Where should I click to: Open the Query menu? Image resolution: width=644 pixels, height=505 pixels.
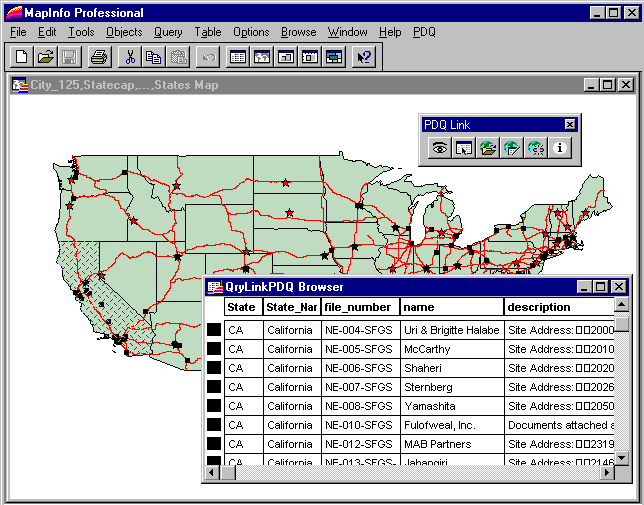pyautogui.click(x=168, y=32)
